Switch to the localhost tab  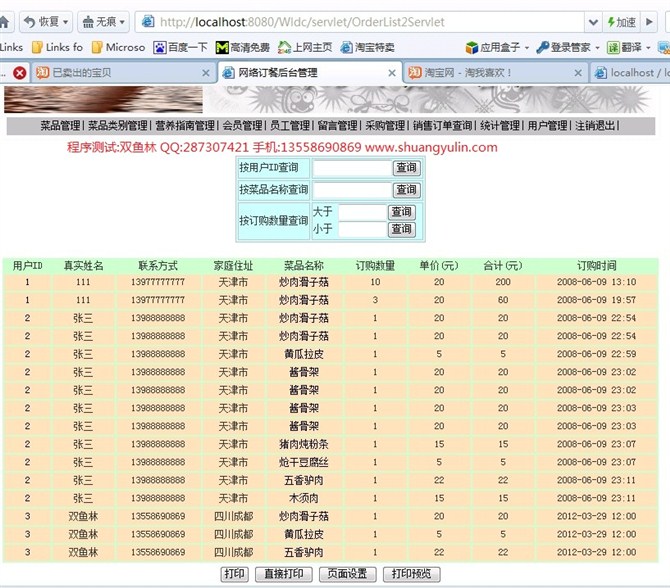[632, 73]
